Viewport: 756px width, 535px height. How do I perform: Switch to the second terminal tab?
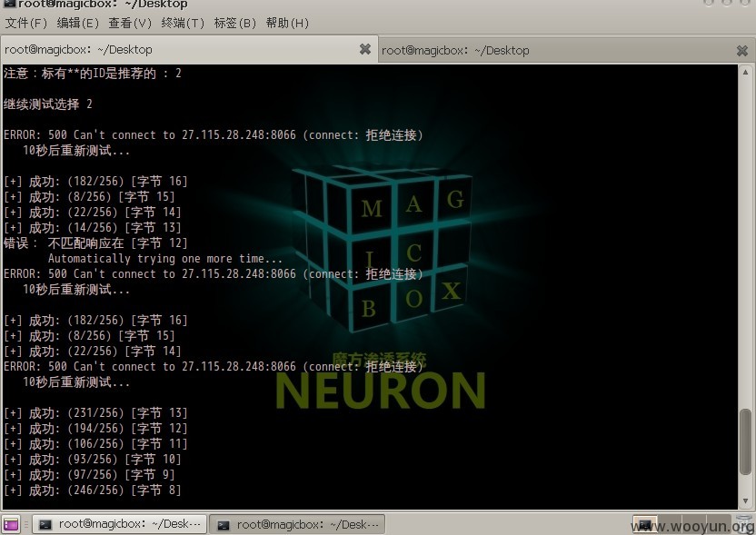coord(566,50)
